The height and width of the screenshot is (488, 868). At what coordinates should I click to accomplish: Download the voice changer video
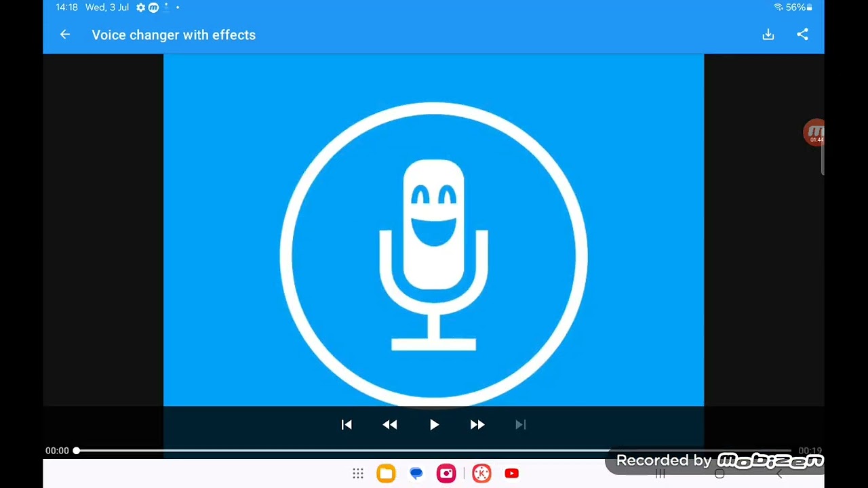(768, 35)
